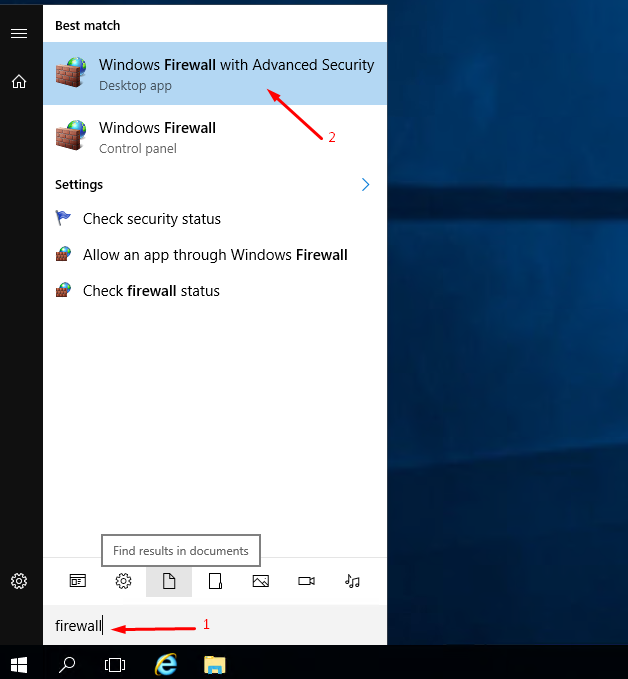Expand Settings results with chevron arrow
The height and width of the screenshot is (679, 628).
coord(366,184)
